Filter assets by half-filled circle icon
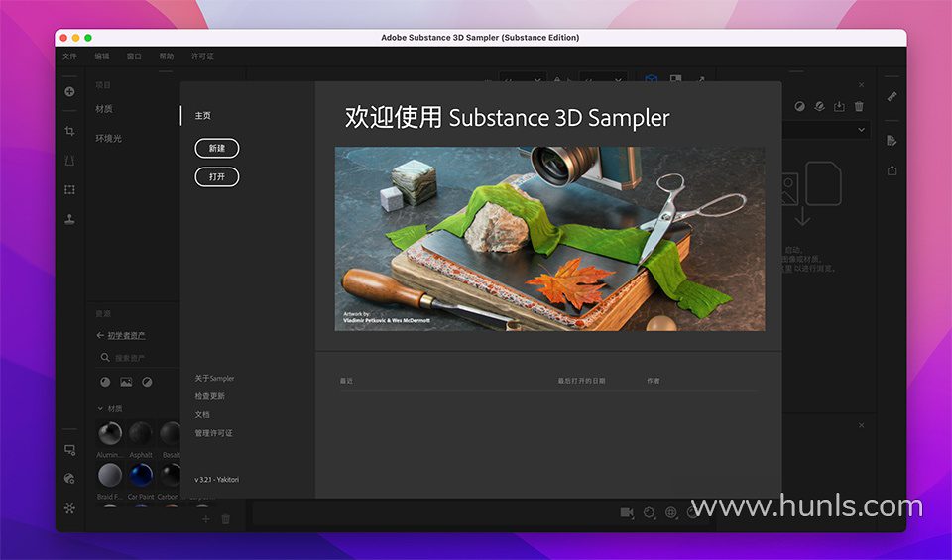Screen dimensions: 952x560 pos(147,382)
